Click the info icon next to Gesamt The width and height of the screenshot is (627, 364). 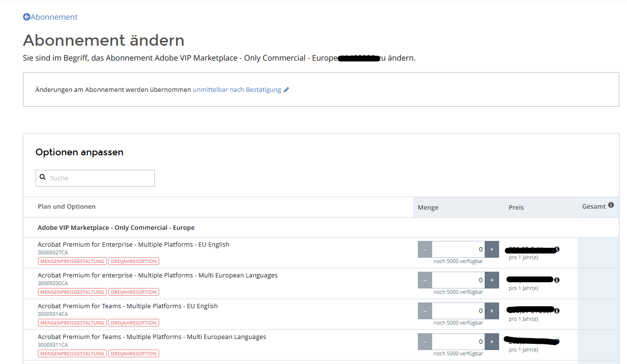point(611,205)
